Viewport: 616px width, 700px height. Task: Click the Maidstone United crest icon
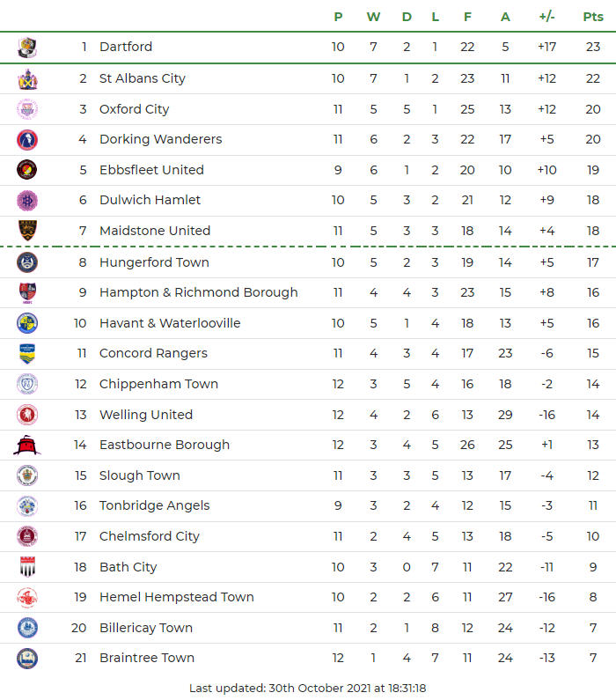pos(27,231)
